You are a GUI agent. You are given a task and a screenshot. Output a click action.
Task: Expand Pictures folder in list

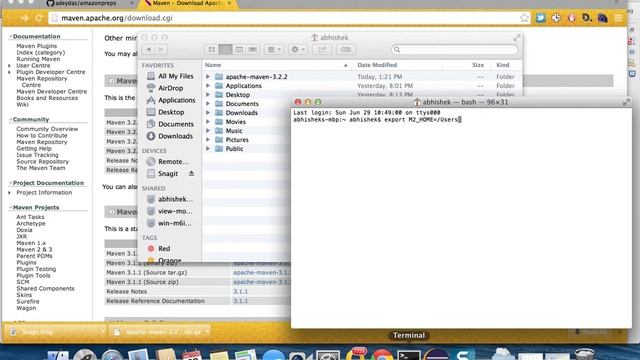(208, 139)
